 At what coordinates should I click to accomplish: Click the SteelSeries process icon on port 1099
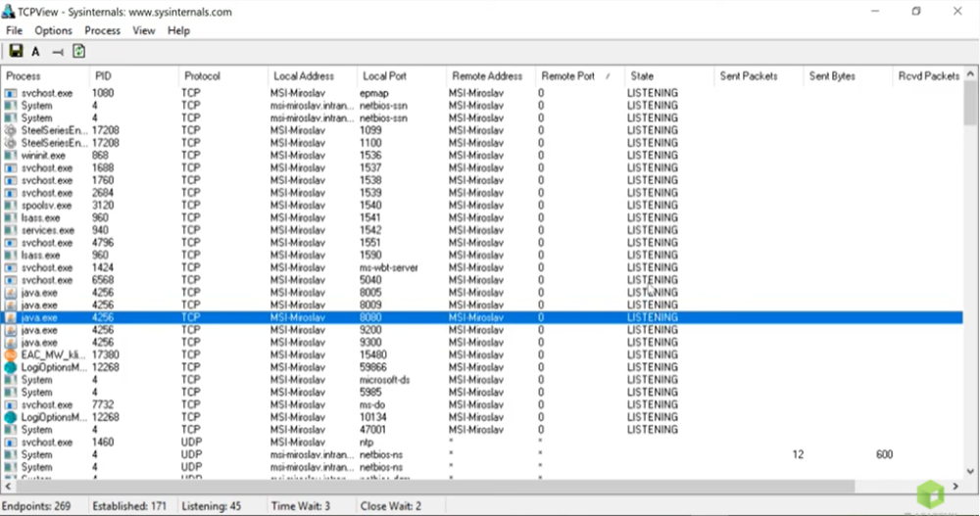click(x=11, y=130)
